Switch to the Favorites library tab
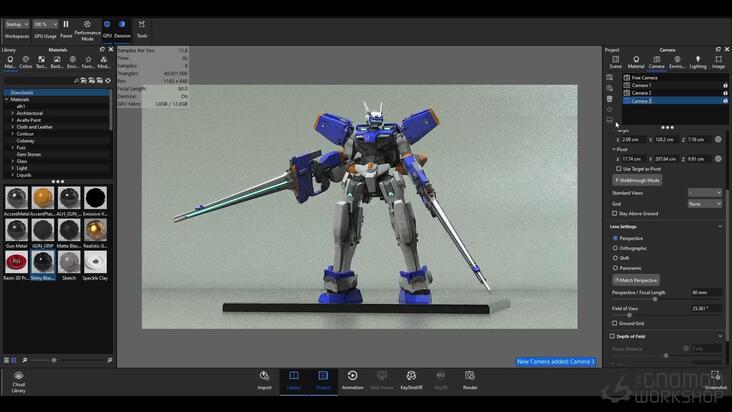Screen dimensions: 732x412 [x=88, y=62]
